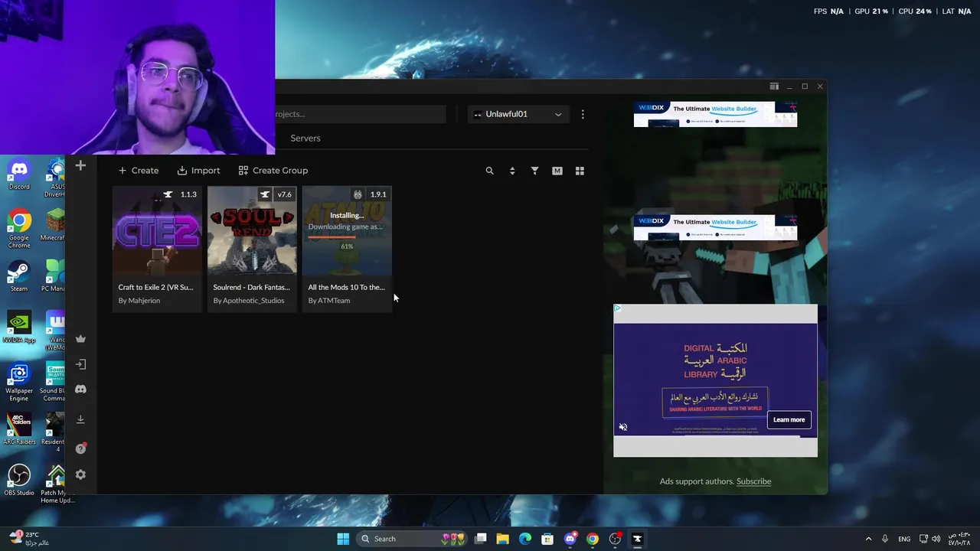
Task: Click the taskbar weather widget
Action: point(31,539)
